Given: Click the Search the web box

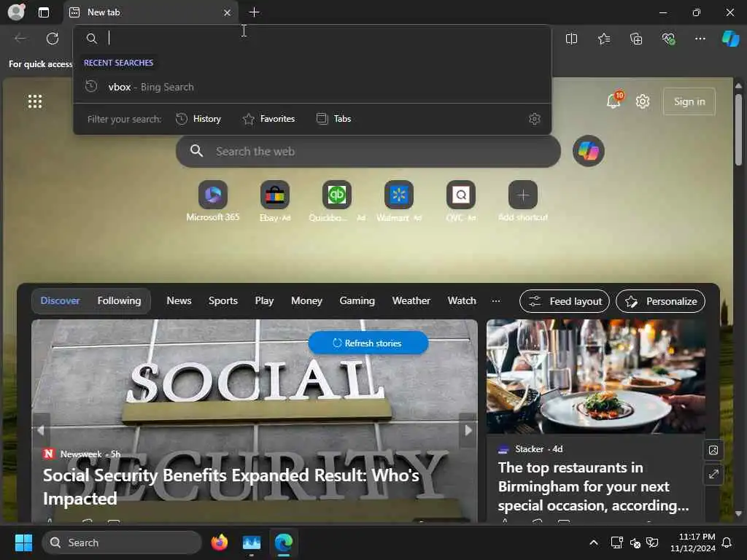Looking at the screenshot, I should [368, 152].
